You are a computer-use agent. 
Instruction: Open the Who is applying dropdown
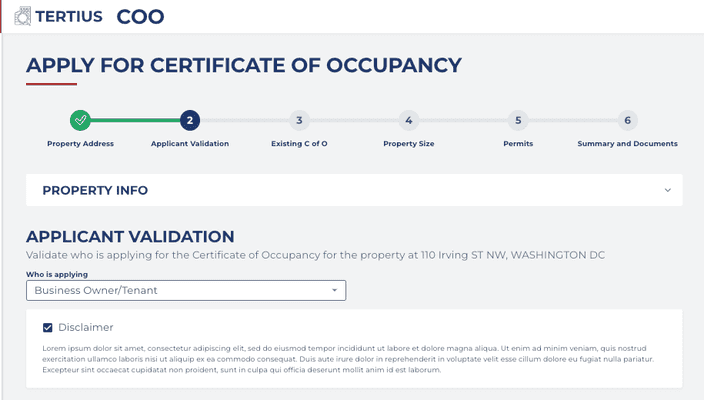click(186, 290)
